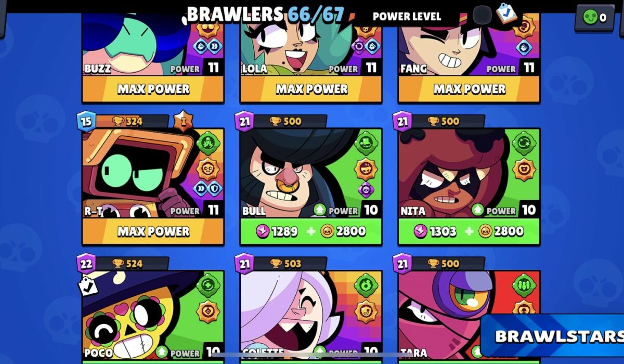Viewport: 624px width, 364px height.
Task: Tap Colette's orange star power icon
Action: (x=366, y=311)
